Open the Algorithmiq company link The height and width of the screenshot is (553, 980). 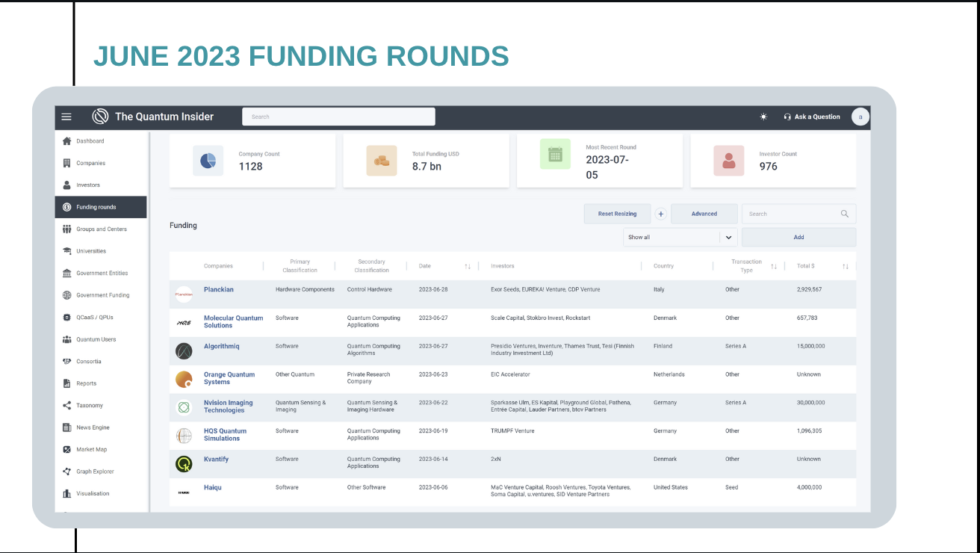[222, 346]
